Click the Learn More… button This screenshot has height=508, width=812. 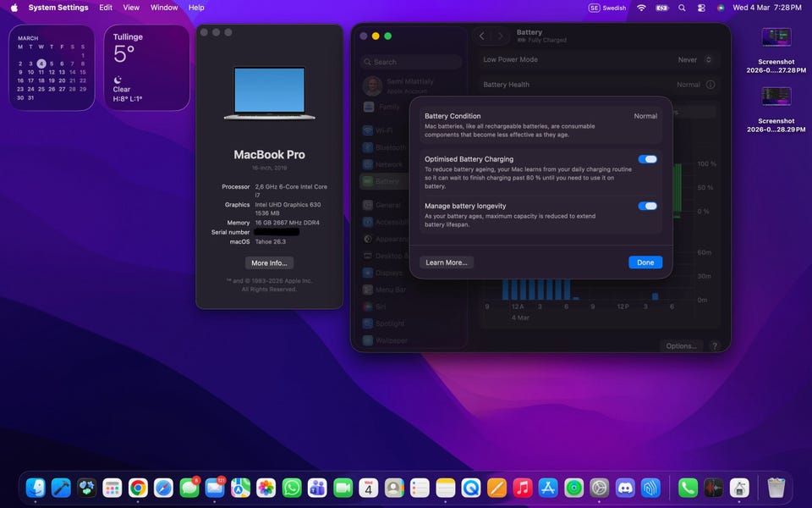point(446,262)
